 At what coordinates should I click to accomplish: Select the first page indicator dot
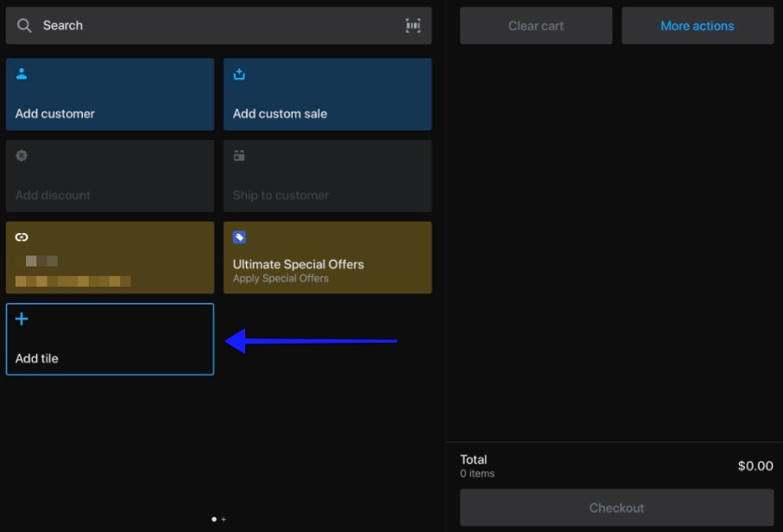(x=214, y=519)
